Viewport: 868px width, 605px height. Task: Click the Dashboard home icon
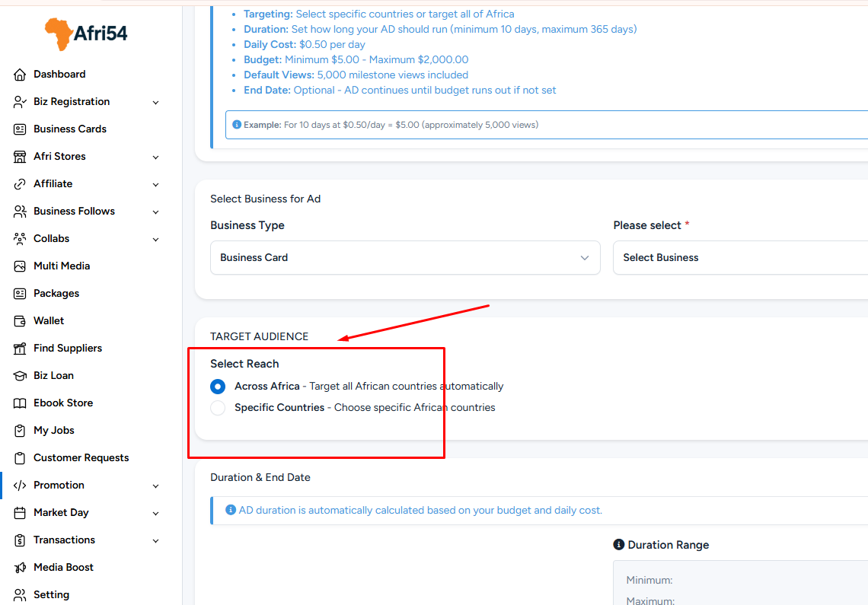20,75
